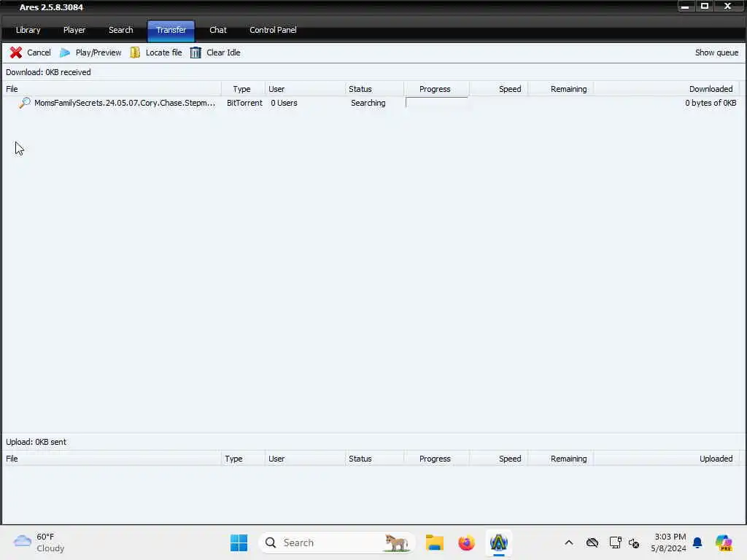The height and width of the screenshot is (560, 747).
Task: Sort downloads by Type column header
Action: pyautogui.click(x=243, y=89)
